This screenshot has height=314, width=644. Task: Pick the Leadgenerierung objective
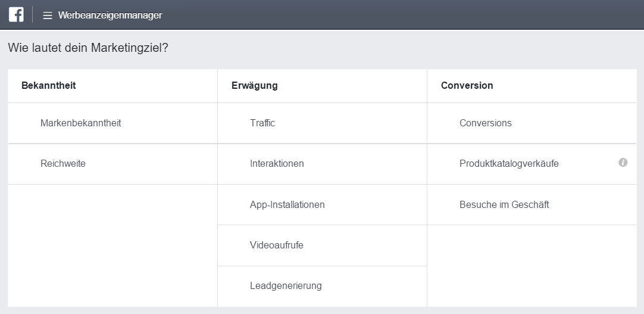[x=286, y=286]
